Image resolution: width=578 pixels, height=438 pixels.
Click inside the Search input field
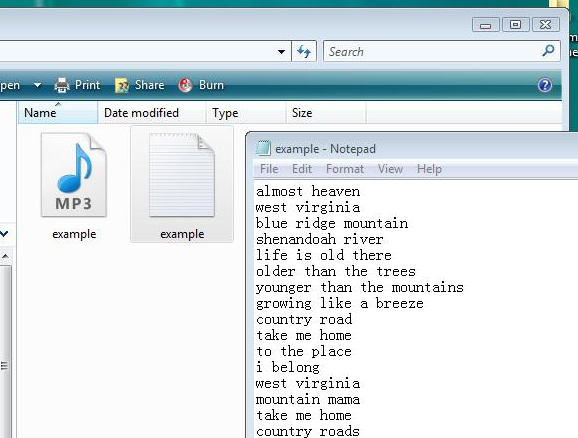[431, 51]
